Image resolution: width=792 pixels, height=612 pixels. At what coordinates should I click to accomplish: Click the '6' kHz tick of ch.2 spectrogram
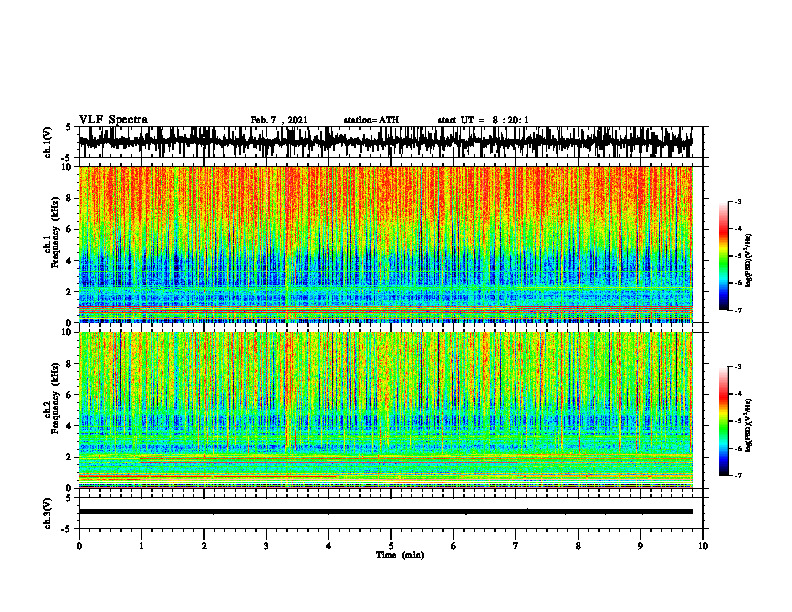(x=70, y=394)
